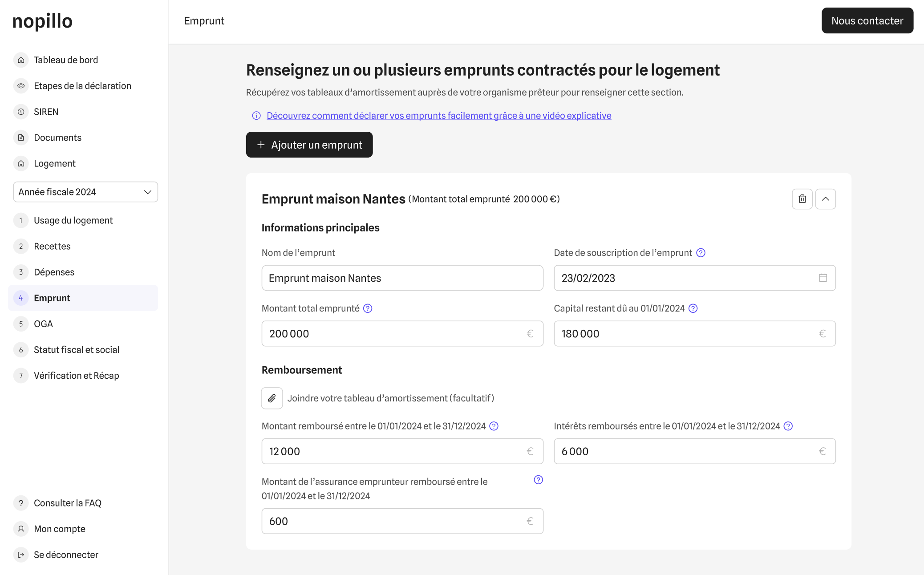Navigate to Tableau de bord
Image resolution: width=924 pixels, height=575 pixels.
coord(65,60)
